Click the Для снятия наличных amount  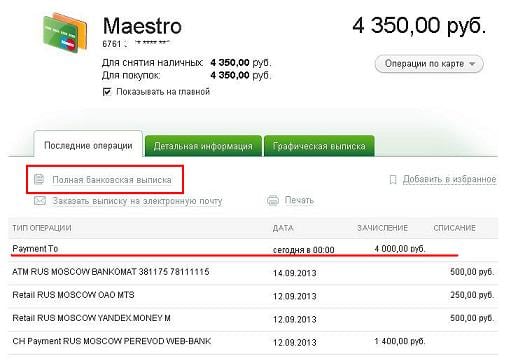241,63
